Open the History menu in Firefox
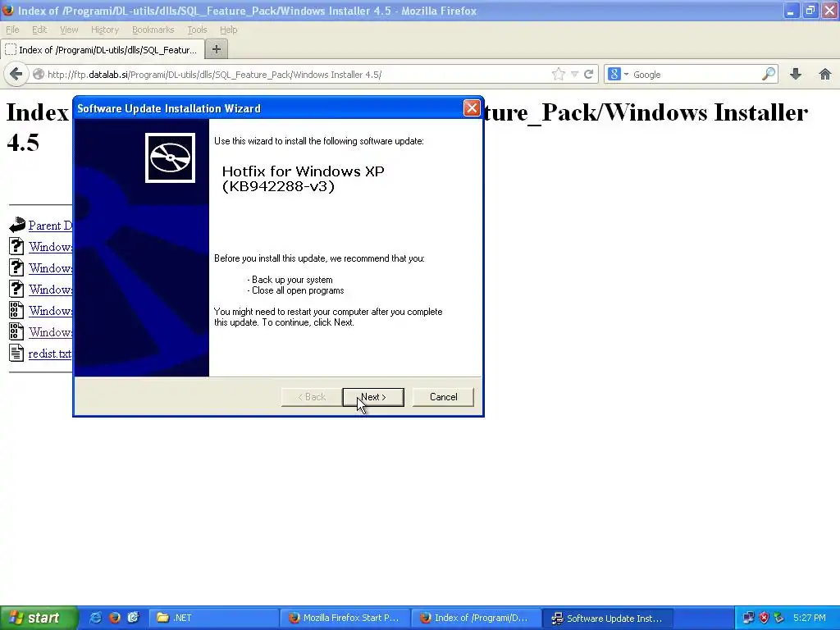Screen dimensions: 840x630 pyautogui.click(x=104, y=30)
